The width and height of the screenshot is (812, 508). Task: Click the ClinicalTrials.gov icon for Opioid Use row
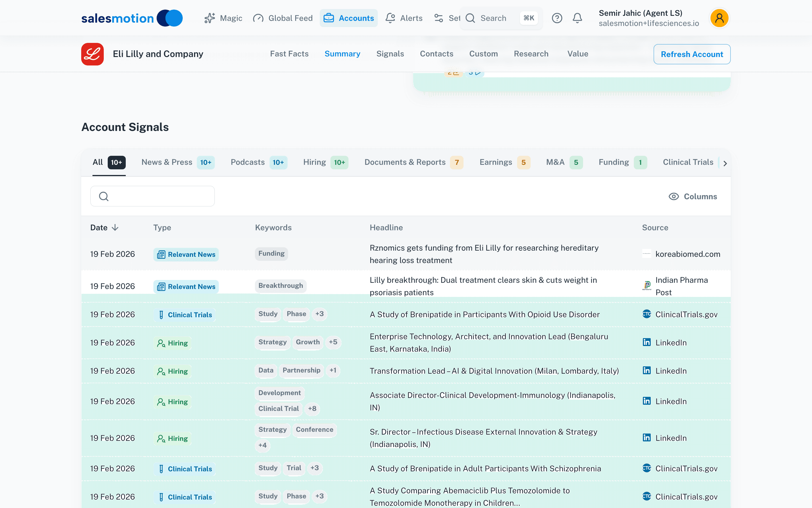click(x=646, y=314)
